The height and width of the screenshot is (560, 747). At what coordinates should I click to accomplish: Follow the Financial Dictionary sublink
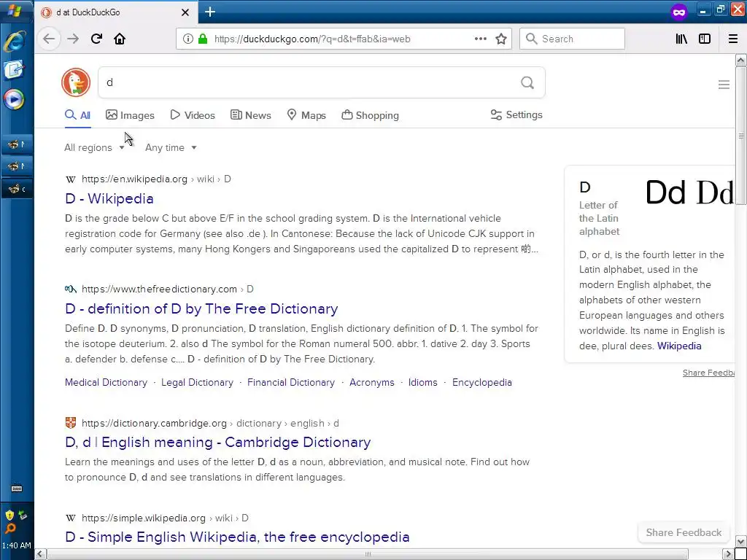291,382
